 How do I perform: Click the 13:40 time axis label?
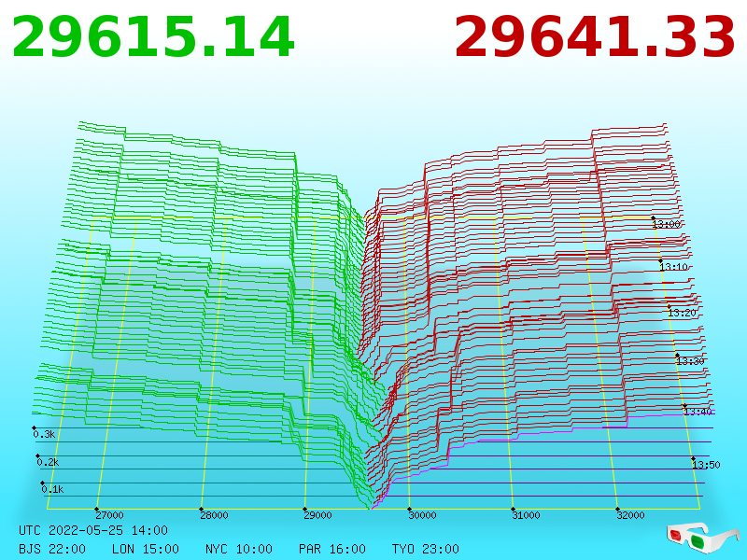tap(698, 412)
